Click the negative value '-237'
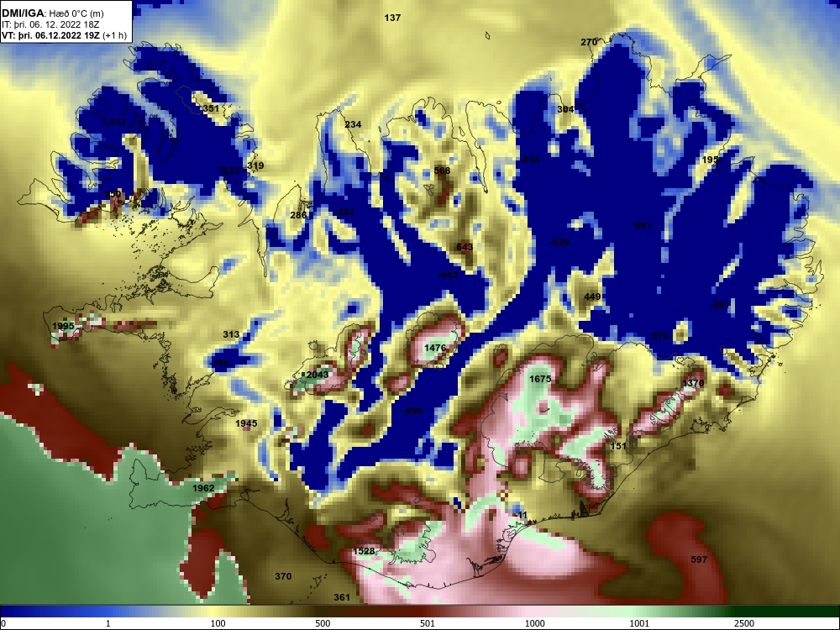Viewport: 840px width, 630px height. [116, 122]
